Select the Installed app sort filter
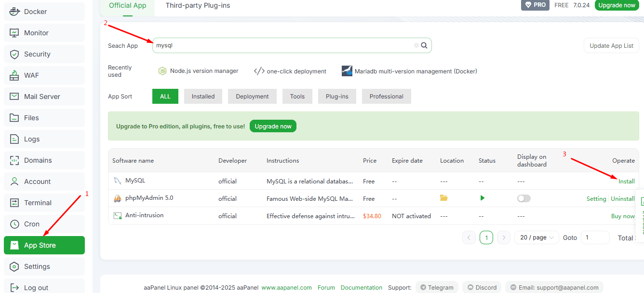This screenshot has height=293, width=644. coord(203,97)
